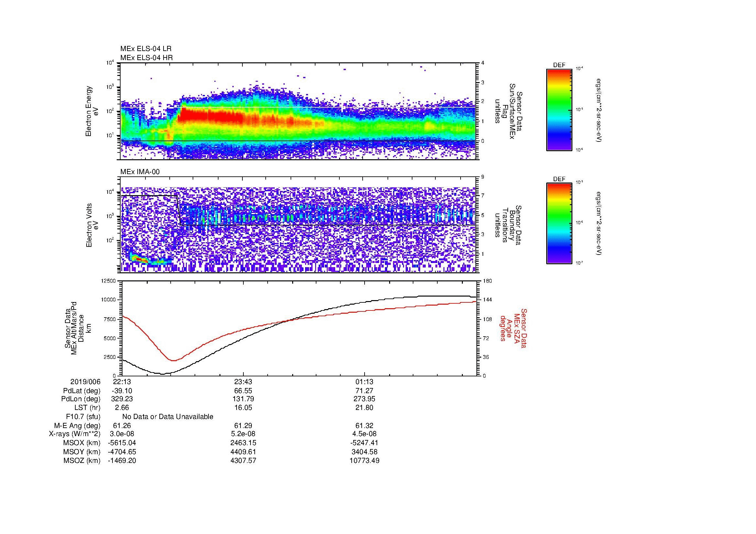
Task: Select MSOY value '3404.58'
Action: (x=365, y=452)
